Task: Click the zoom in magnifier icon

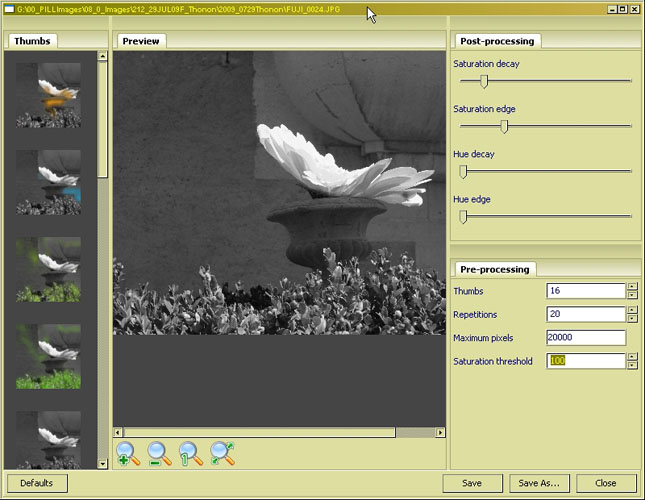Action: click(x=127, y=454)
